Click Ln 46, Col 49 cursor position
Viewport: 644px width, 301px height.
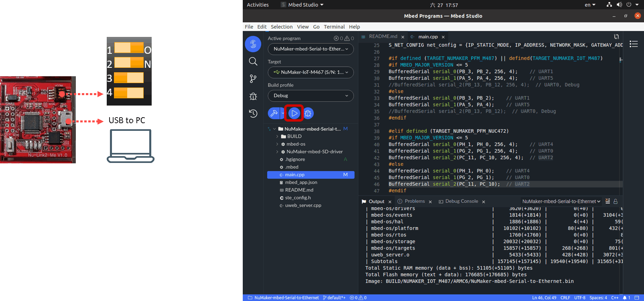[544, 298]
